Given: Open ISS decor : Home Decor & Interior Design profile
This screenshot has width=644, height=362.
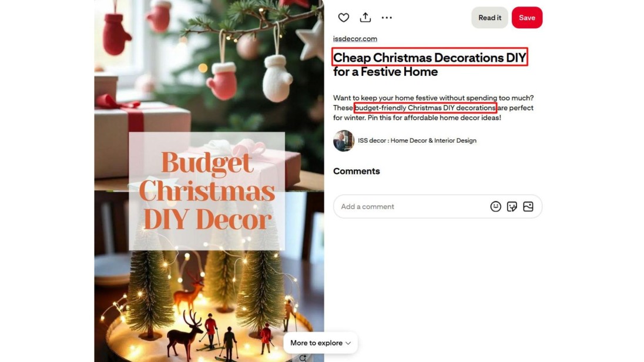Looking at the screenshot, I should click(x=417, y=140).
